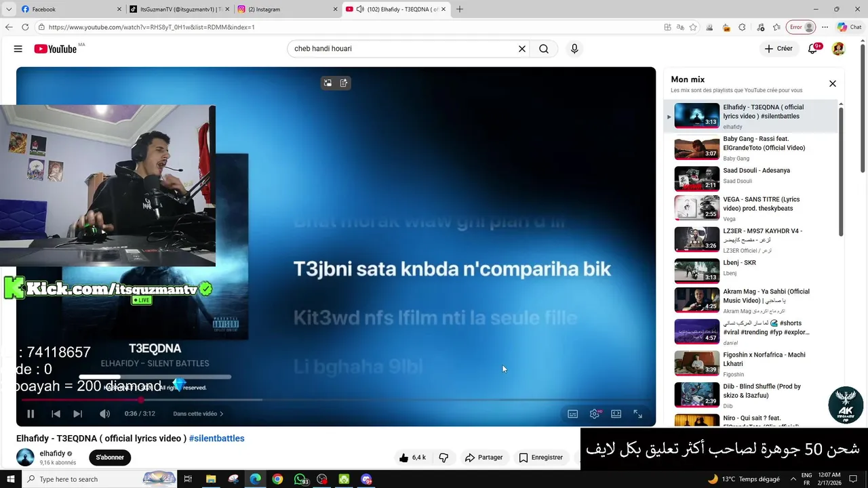This screenshot has height=488, width=868.
Task: Click the Partager share button
Action: (484, 457)
